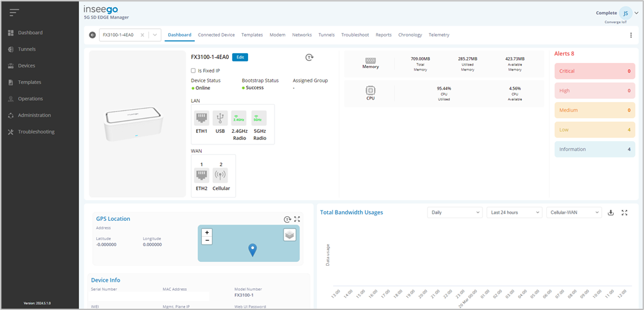Select the ETH1 LAN port icon

point(201,118)
